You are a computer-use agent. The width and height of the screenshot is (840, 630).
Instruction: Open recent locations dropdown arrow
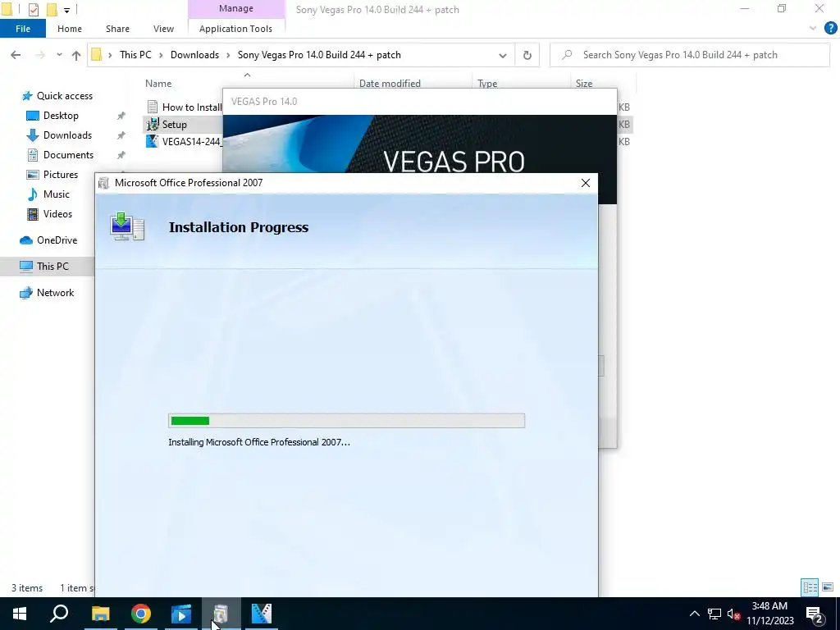59,55
